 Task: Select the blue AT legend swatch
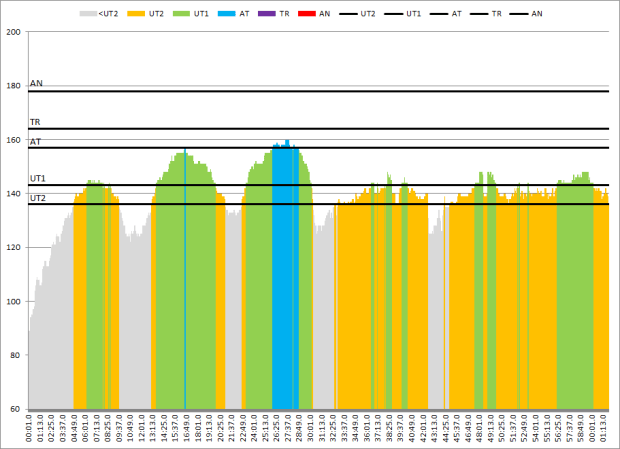coord(227,14)
